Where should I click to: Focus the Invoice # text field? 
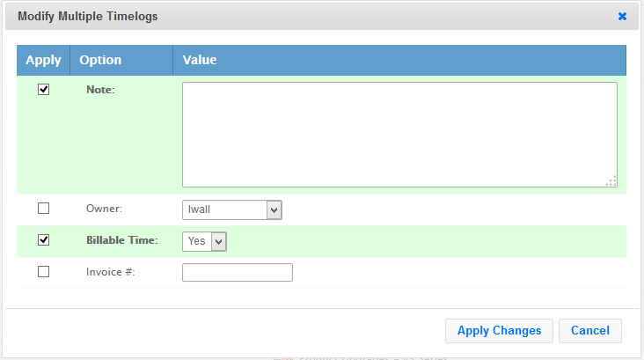pyautogui.click(x=237, y=273)
